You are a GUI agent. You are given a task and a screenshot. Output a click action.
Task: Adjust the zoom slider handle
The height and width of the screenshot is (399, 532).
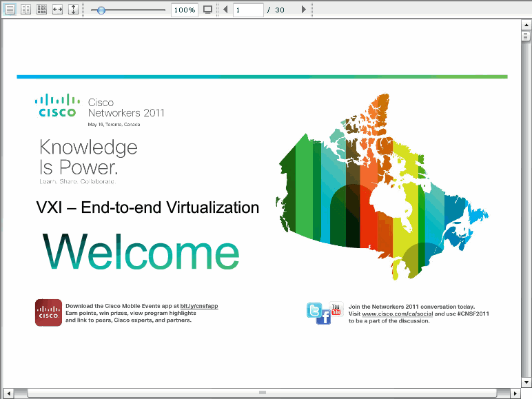tap(101, 10)
